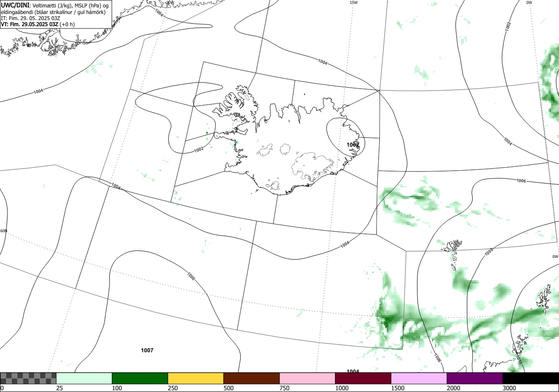559x392 pixels.
Task: Select the 'VT: Fim. 29.05.2025 03Z (+0 h)' line
Action: (38, 24)
